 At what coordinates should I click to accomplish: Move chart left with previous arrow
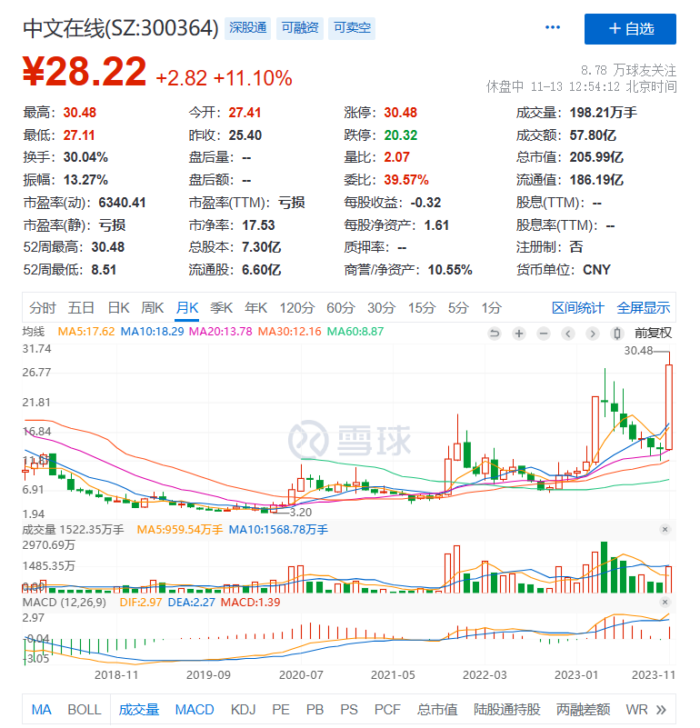click(x=567, y=334)
